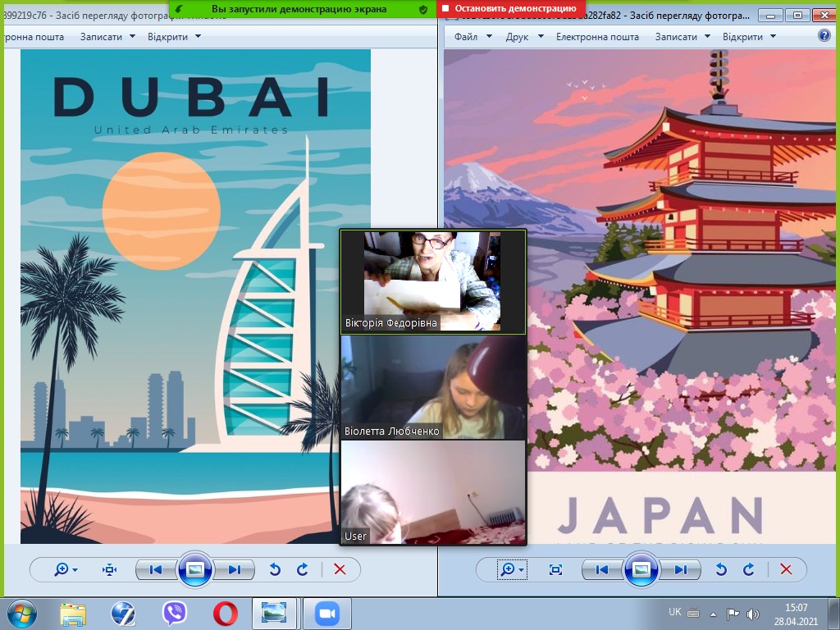
Task: Expand zoom dropdown arrow in Dubai viewer
Action: tap(75, 570)
